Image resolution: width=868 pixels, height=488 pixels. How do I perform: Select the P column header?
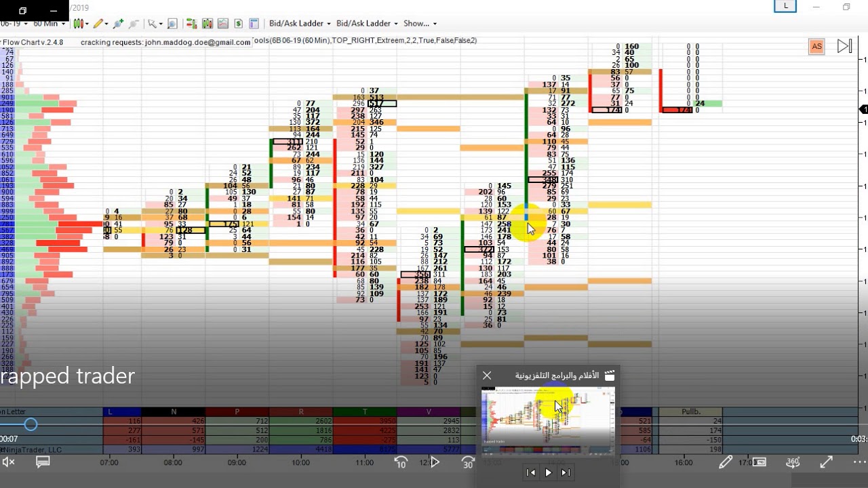pos(237,411)
